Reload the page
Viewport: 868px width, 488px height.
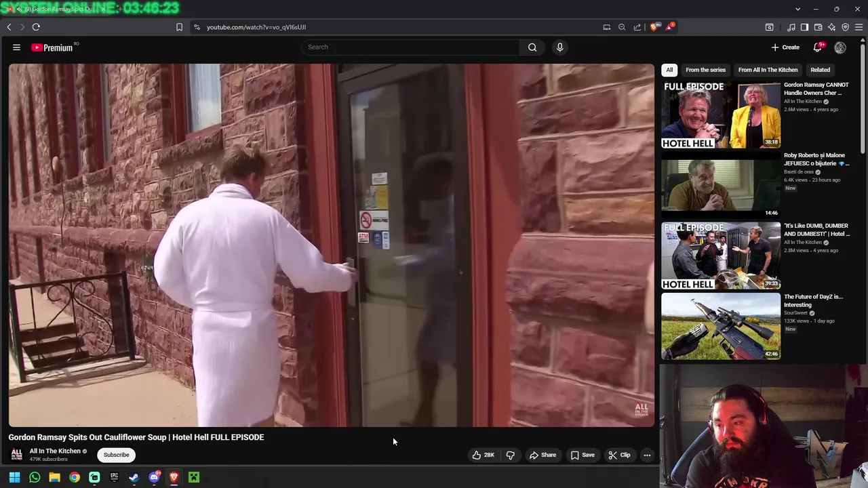(x=36, y=27)
